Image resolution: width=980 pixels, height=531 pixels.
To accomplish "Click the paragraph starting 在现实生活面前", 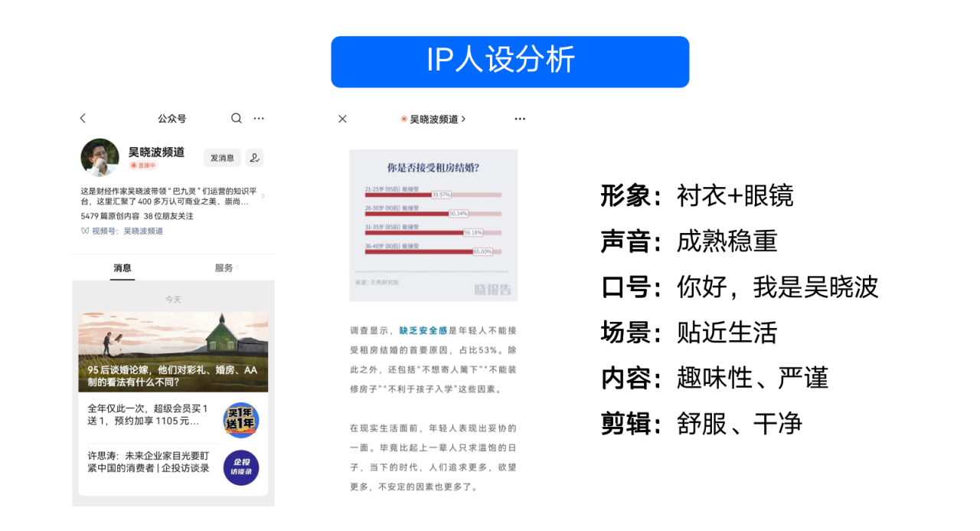I will pyautogui.click(x=433, y=457).
